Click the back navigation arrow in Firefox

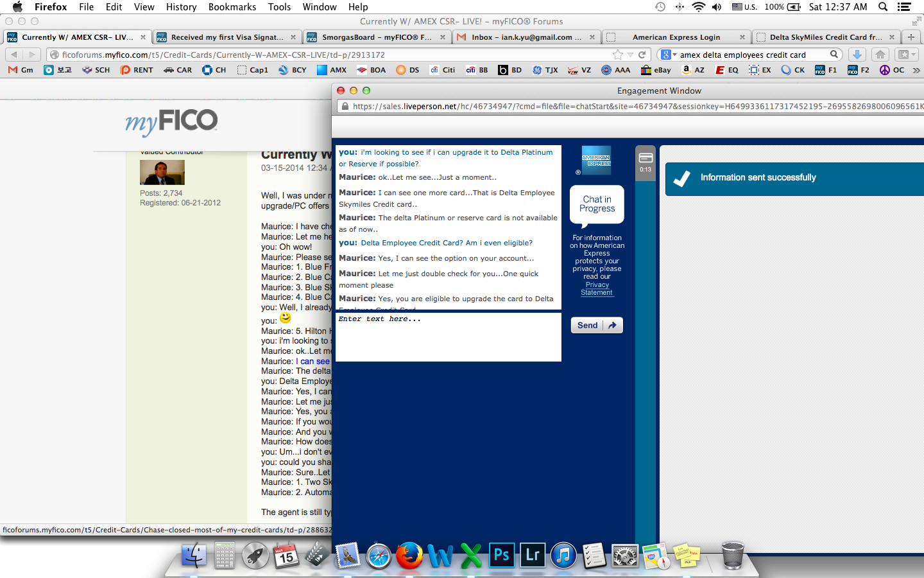coord(14,55)
